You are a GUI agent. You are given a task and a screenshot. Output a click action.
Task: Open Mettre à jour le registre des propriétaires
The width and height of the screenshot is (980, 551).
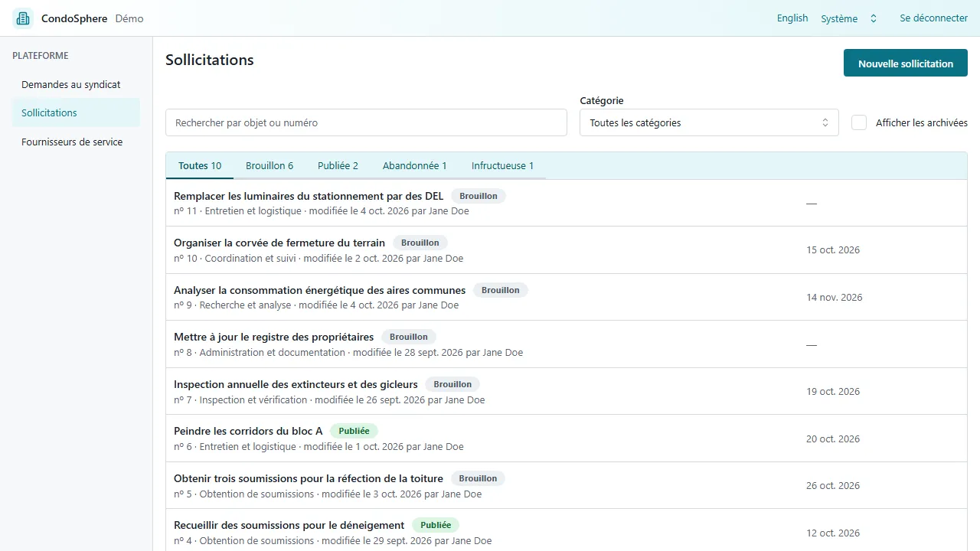[x=273, y=337]
